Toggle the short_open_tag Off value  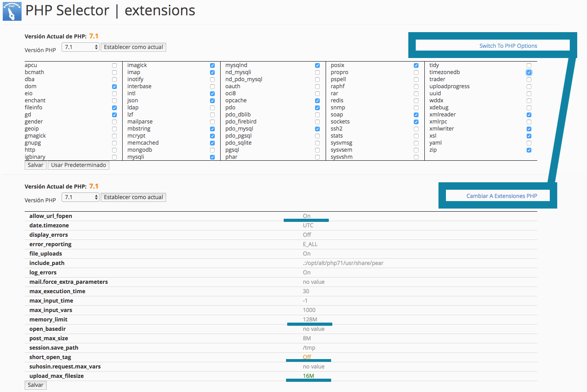click(x=307, y=357)
